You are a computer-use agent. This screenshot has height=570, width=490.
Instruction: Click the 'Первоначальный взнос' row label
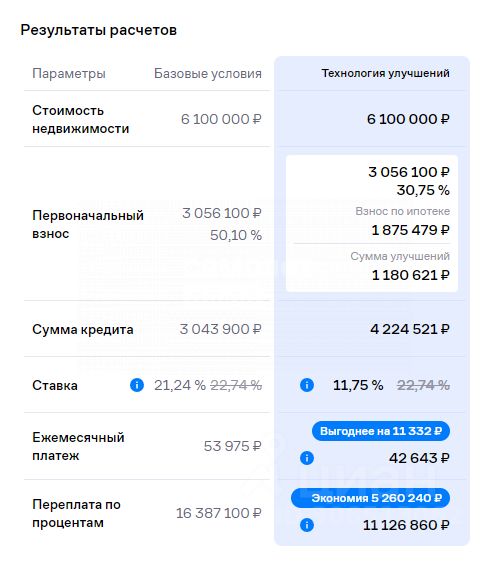tap(88, 224)
